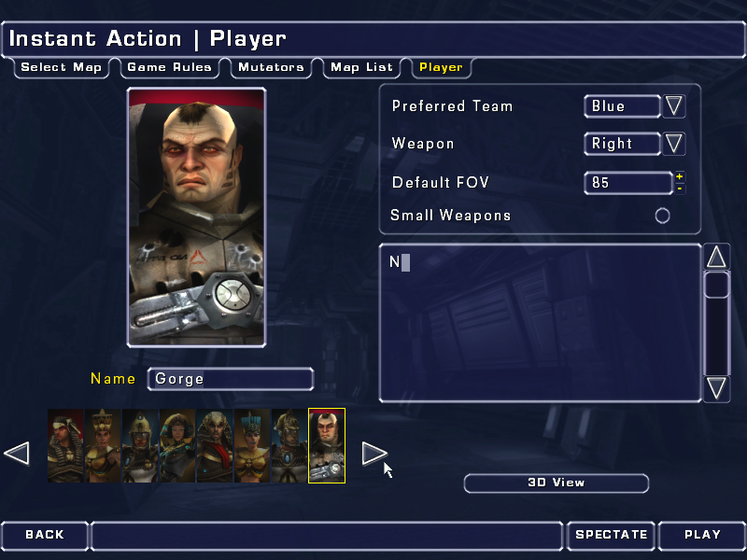
Task: Expand the Weapon hand dropdown arrow
Action: [673, 144]
